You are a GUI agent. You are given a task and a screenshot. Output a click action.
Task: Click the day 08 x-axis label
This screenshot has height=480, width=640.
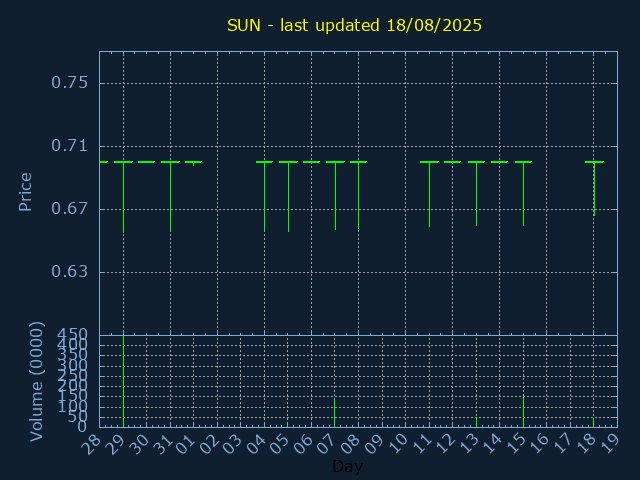coord(350,444)
